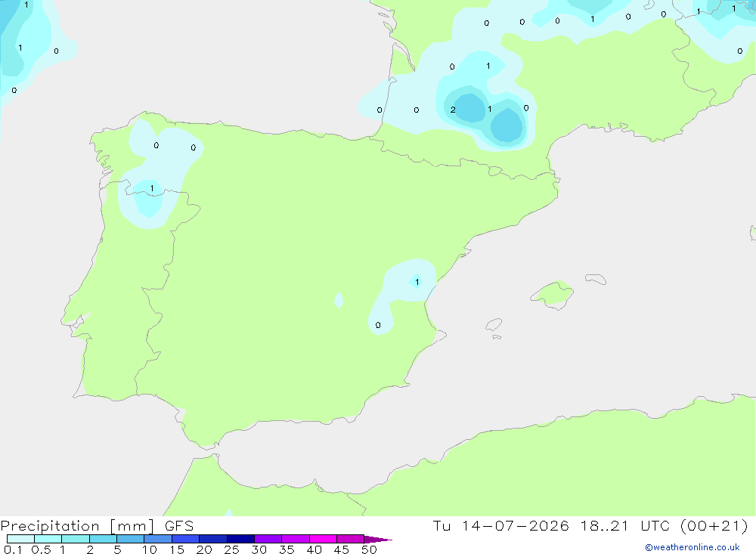The image size is (756, 554).
Task: Choose the 25–30 mm dark navy swatch
Action: pos(240,539)
